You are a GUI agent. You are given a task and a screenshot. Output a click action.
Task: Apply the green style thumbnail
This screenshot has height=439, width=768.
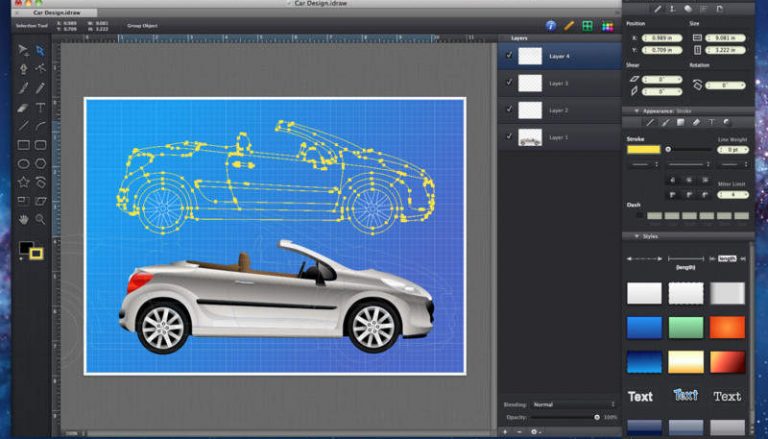coord(685,327)
